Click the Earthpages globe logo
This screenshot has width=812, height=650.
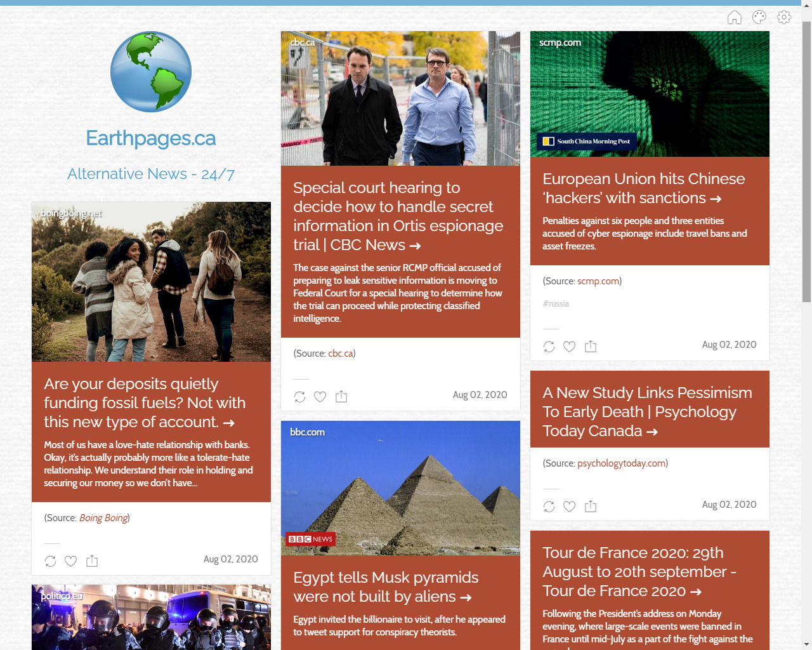(151, 72)
